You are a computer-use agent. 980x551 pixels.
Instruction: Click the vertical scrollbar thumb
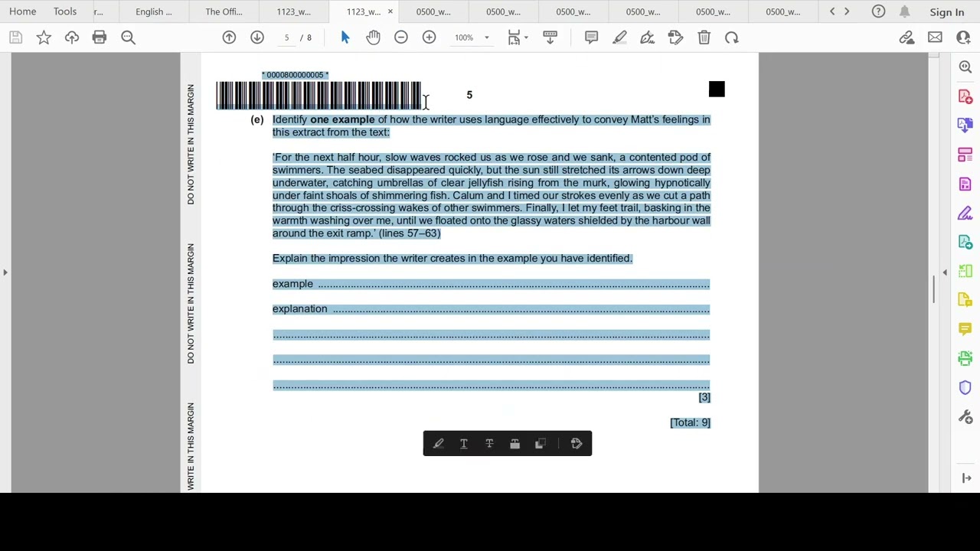tap(933, 289)
